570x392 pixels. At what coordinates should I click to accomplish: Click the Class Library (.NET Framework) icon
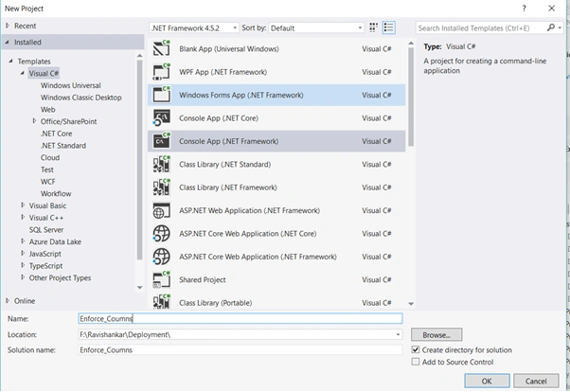click(x=161, y=187)
